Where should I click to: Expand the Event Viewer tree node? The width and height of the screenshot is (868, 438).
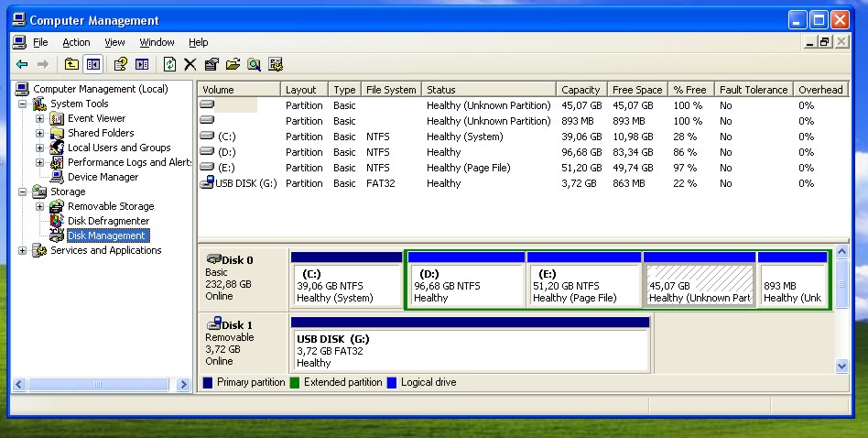40,118
